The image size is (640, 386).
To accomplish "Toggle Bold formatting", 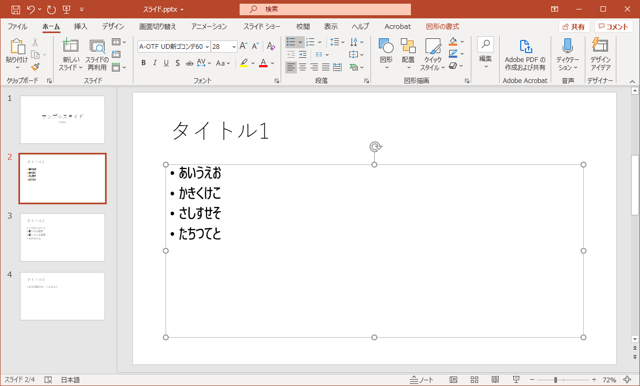I will click(x=143, y=63).
